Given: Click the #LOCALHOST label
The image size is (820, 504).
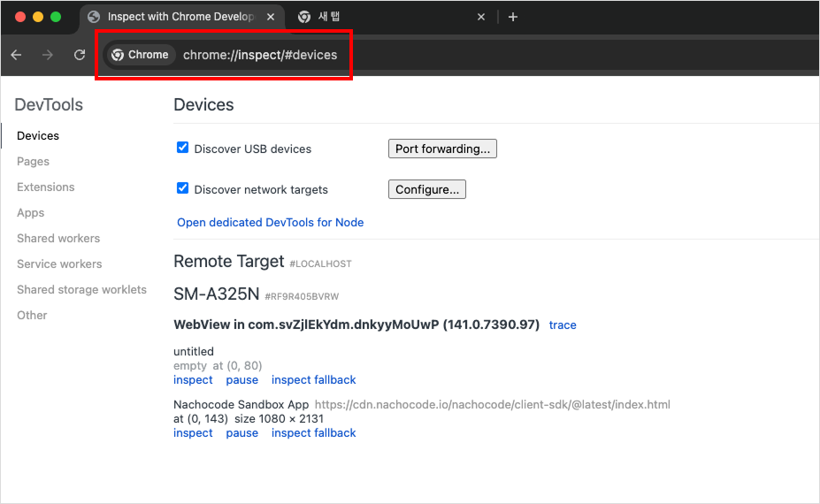Looking at the screenshot, I should (320, 264).
